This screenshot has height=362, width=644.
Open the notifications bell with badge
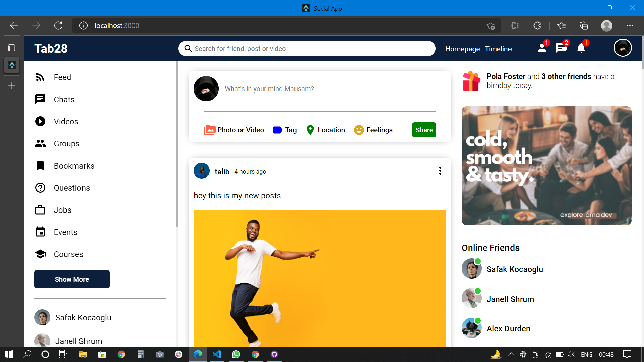click(581, 48)
